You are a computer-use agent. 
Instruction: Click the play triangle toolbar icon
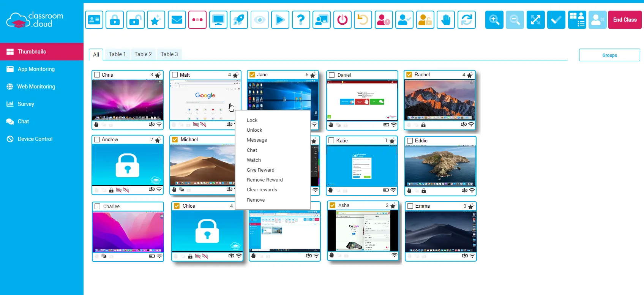point(280,20)
